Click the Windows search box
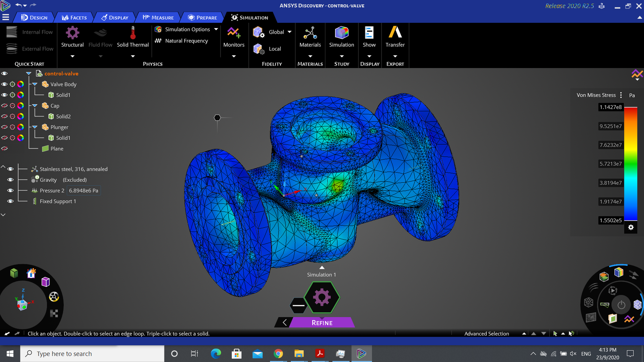The height and width of the screenshot is (362, 644). click(92, 353)
